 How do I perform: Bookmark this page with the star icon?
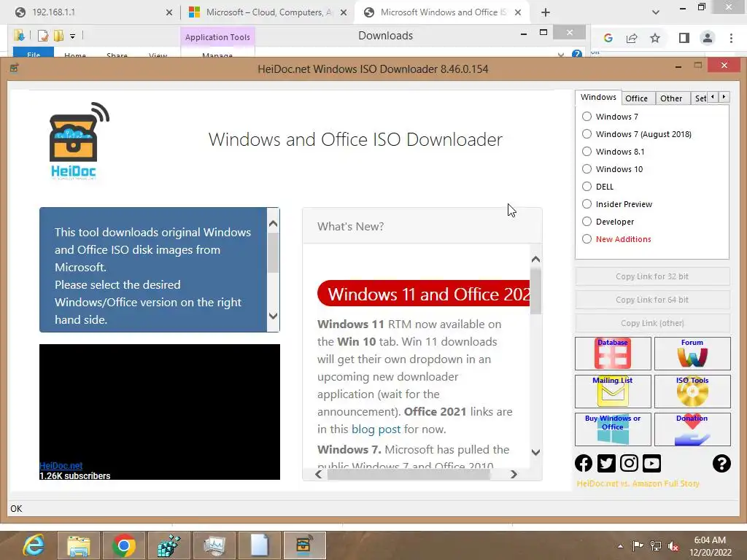pyautogui.click(x=655, y=38)
